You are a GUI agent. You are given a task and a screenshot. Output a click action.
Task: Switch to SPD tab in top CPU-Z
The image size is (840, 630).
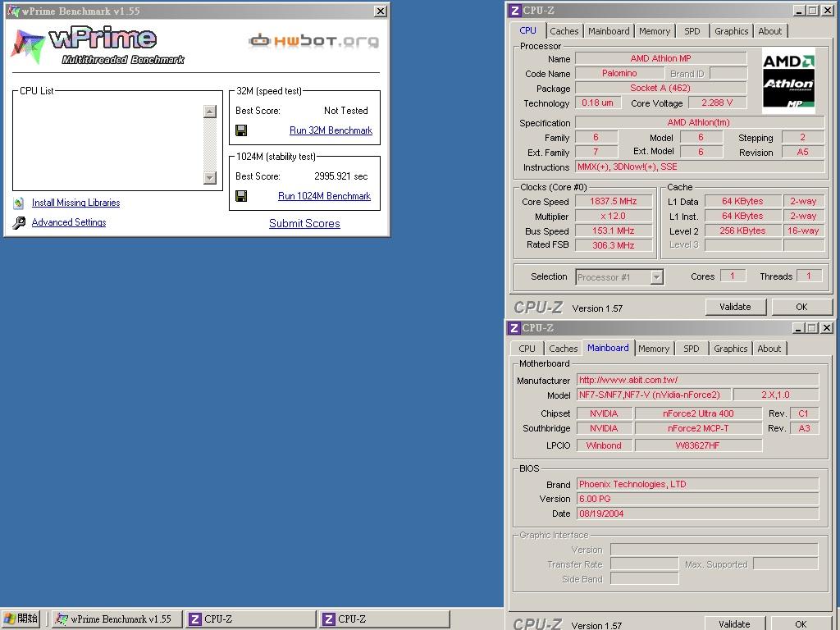692,31
